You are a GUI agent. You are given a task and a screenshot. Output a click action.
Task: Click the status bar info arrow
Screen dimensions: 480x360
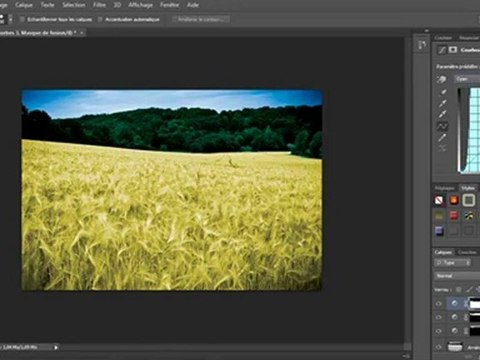click(56, 347)
